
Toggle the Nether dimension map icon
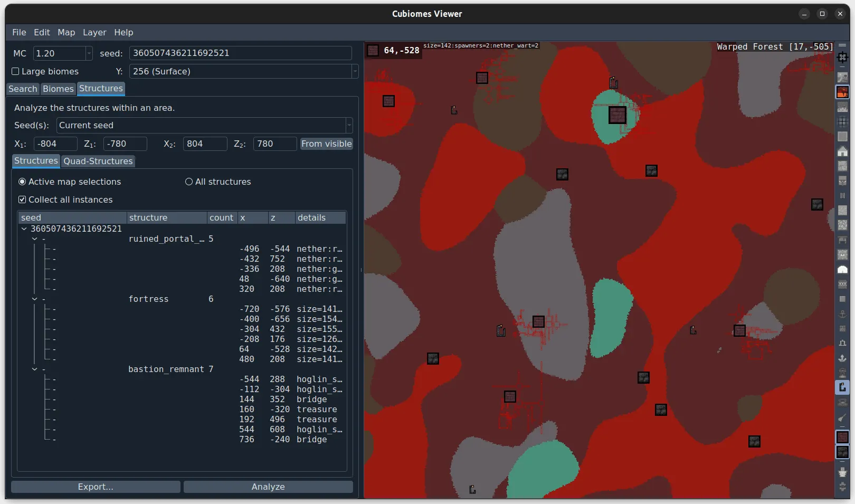point(842,92)
